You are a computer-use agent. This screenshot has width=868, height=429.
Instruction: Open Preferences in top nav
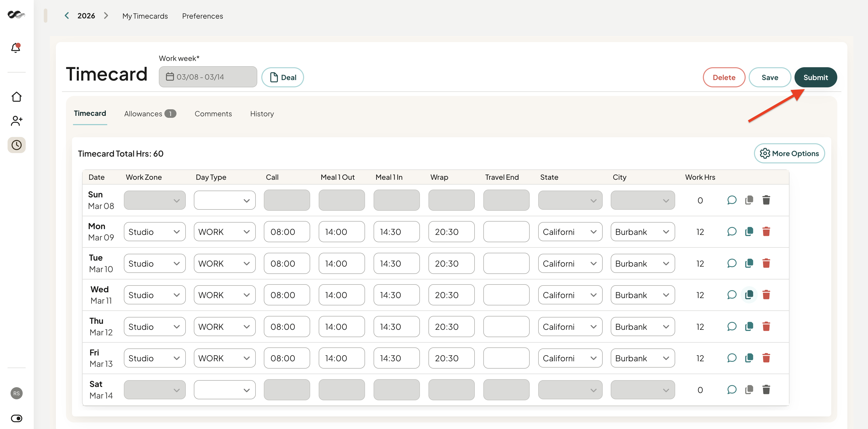[x=202, y=16]
